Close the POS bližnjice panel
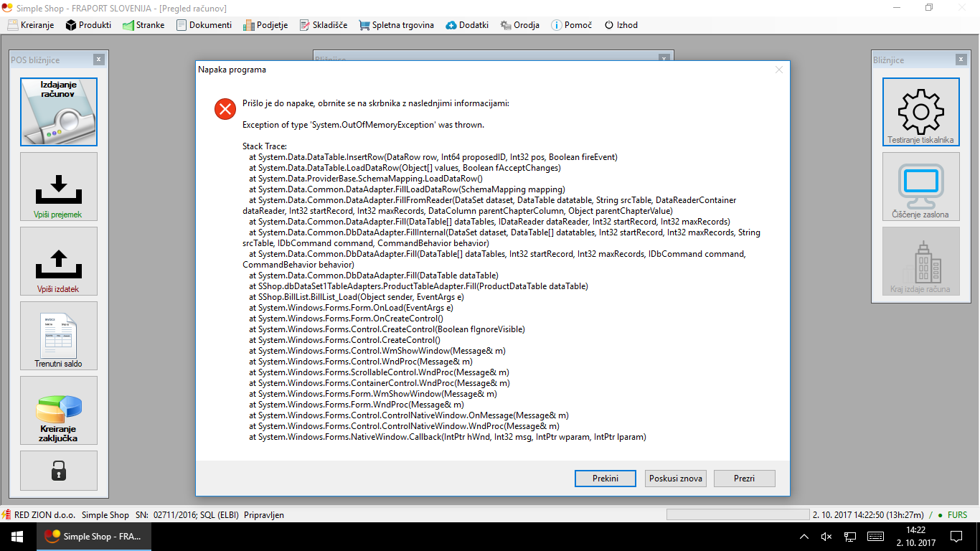Viewport: 980px width, 551px height. click(x=99, y=60)
